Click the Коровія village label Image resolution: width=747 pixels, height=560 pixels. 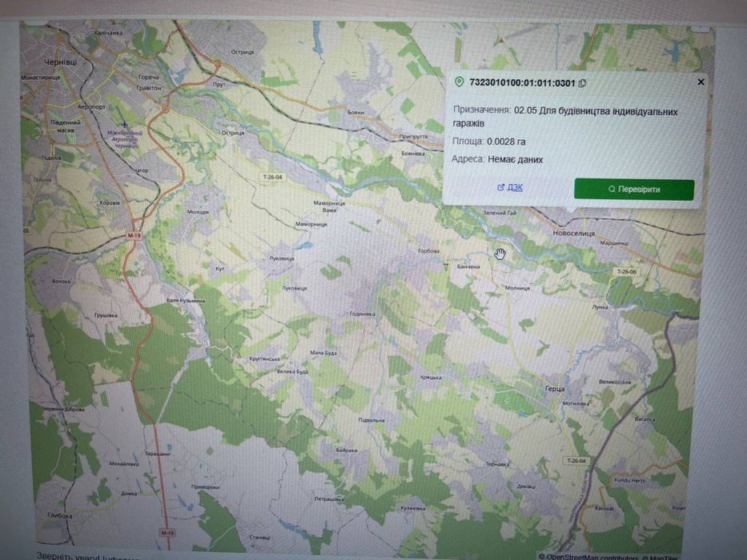pos(110,203)
